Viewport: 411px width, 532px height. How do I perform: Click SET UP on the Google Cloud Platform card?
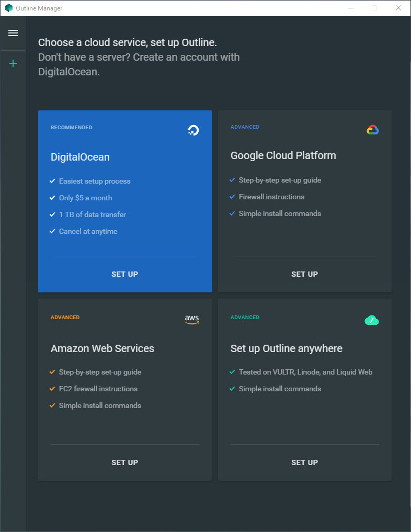coord(304,274)
